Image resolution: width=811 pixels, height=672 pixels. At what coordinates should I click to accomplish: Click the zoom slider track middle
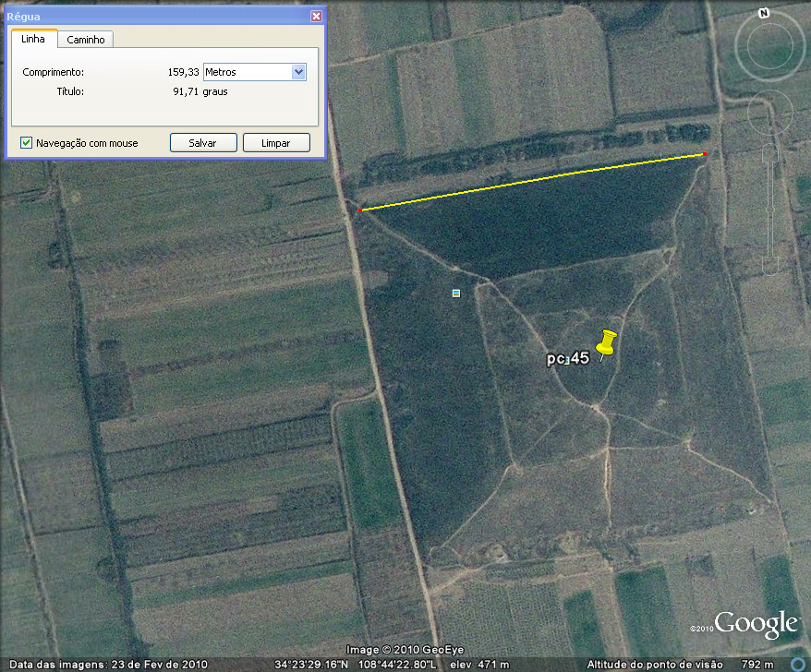tap(770, 210)
